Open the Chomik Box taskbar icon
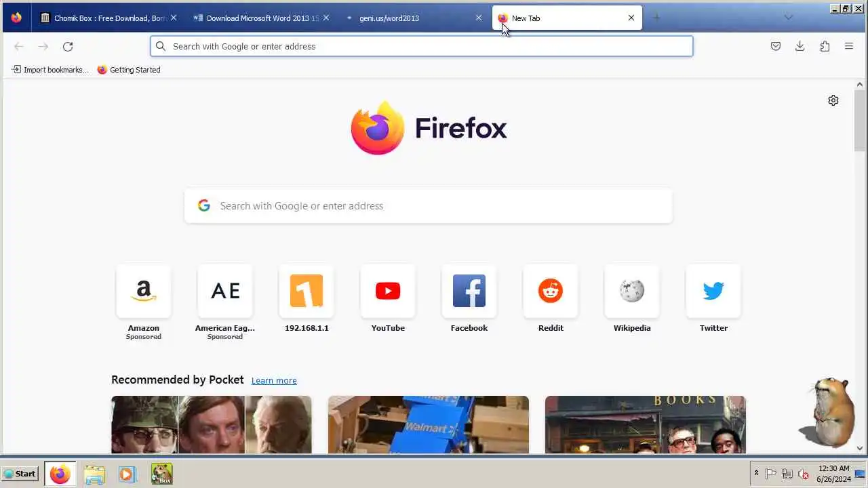The width and height of the screenshot is (868, 488). click(161, 474)
